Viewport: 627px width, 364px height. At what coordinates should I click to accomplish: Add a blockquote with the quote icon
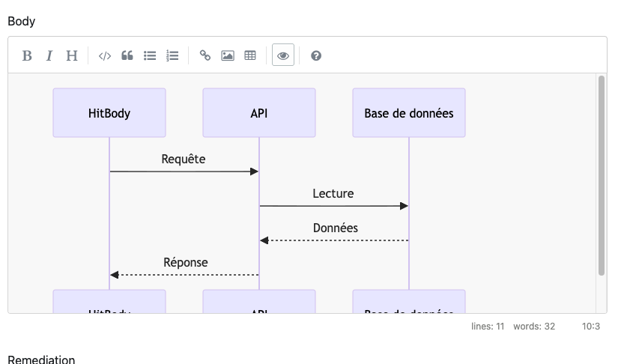coord(127,55)
